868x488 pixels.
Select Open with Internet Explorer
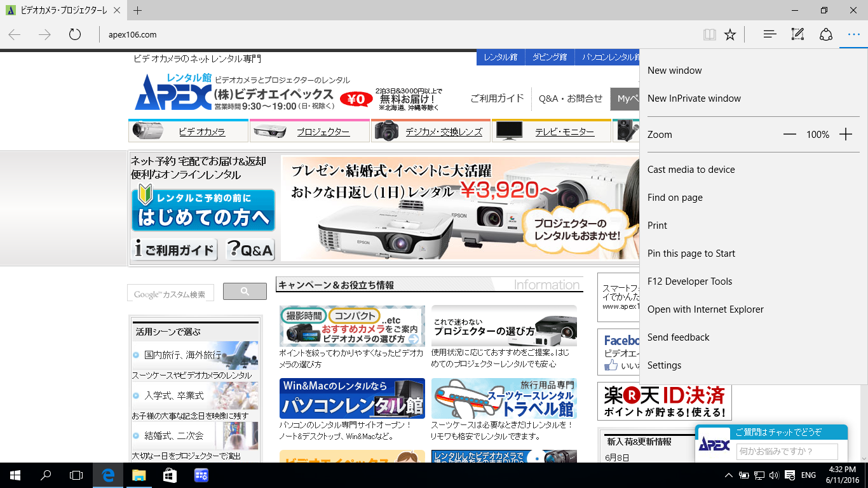754,309
